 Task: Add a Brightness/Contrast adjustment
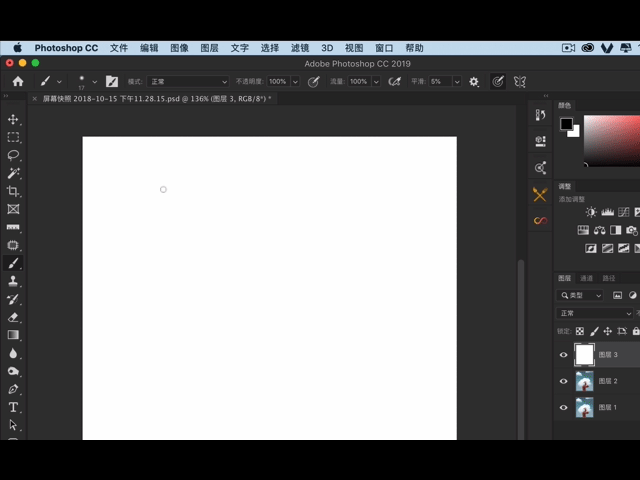(x=591, y=212)
